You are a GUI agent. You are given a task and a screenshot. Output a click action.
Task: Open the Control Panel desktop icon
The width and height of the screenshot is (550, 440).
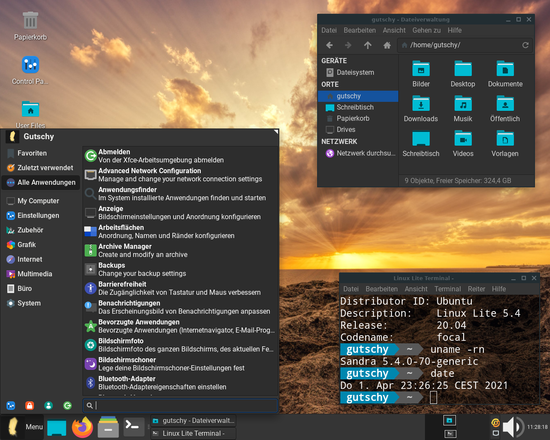click(x=30, y=70)
